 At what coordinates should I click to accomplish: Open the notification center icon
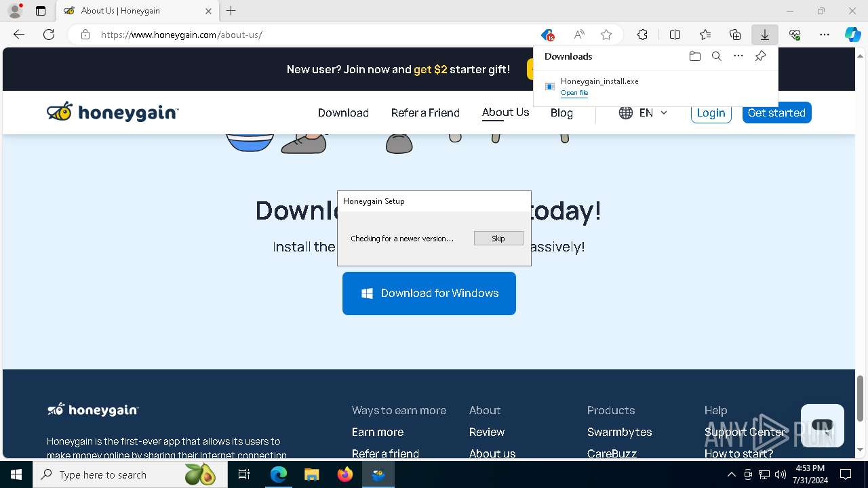click(846, 474)
